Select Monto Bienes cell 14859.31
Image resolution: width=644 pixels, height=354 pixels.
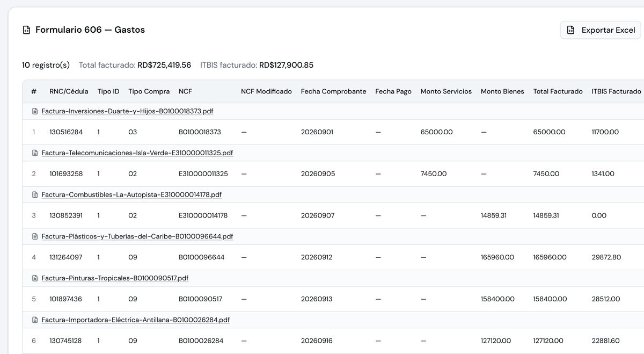[494, 215]
